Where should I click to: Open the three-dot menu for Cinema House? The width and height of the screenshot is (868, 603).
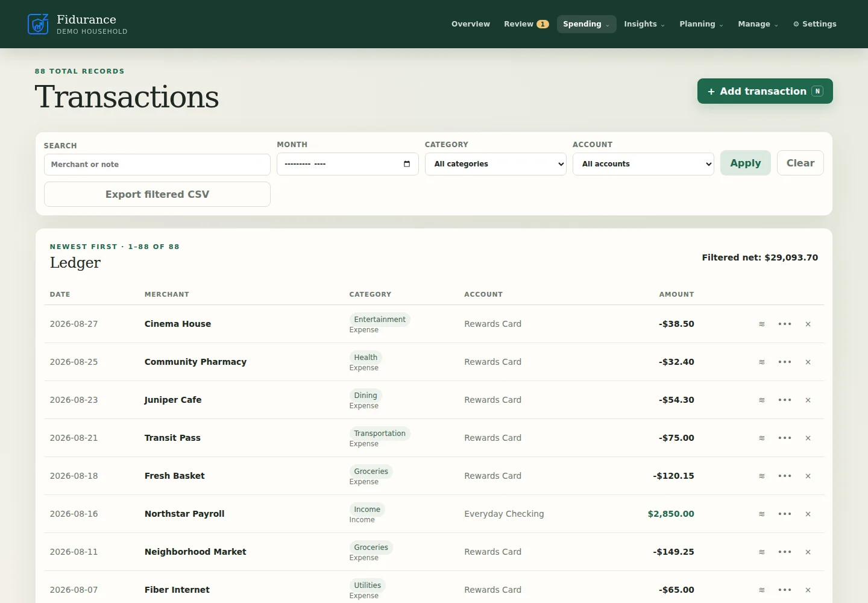coord(785,324)
